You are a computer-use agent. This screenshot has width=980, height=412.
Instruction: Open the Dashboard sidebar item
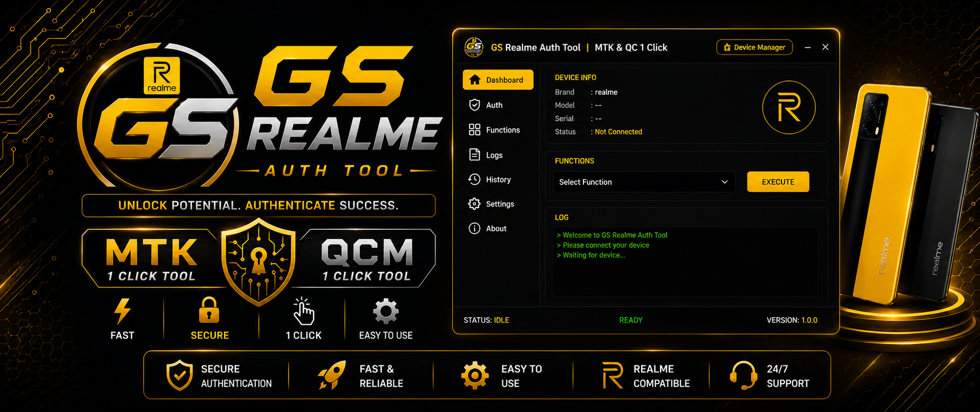(498, 80)
